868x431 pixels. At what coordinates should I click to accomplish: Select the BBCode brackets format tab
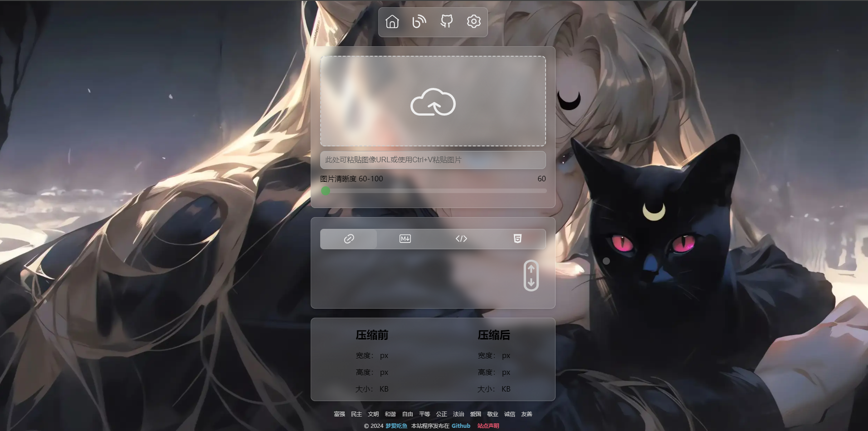click(461, 239)
